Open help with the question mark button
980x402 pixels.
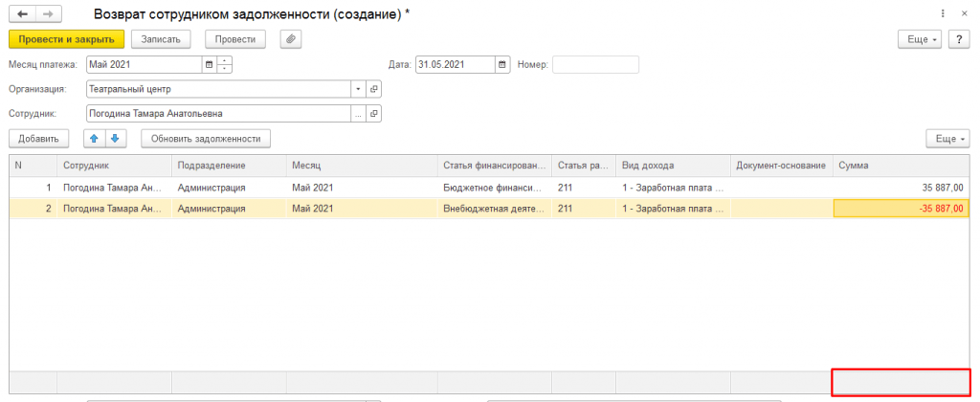pos(959,38)
